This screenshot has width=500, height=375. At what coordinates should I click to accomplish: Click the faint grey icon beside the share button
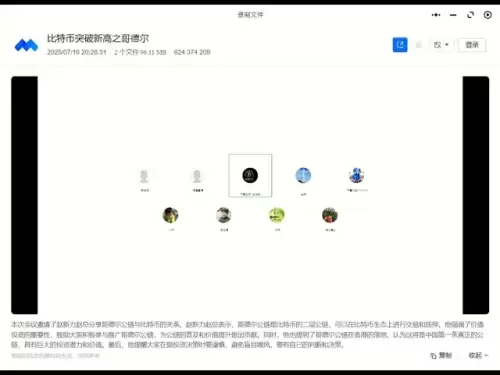tap(419, 45)
